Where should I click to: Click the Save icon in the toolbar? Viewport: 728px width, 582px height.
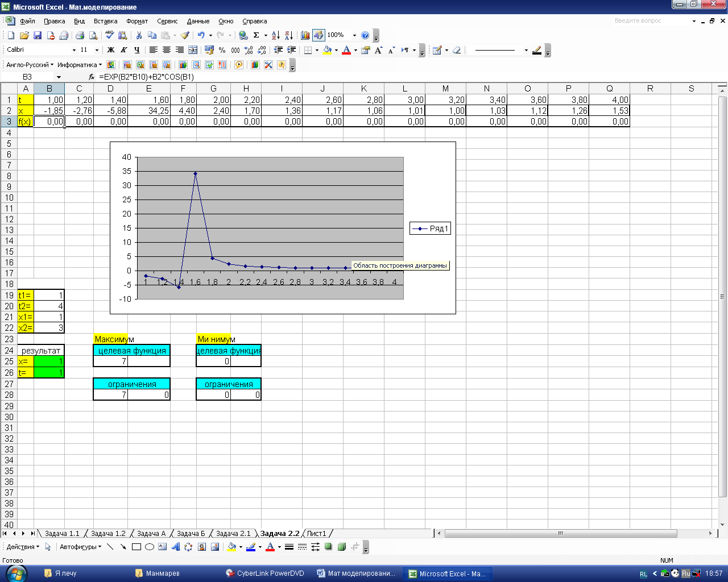click(38, 35)
